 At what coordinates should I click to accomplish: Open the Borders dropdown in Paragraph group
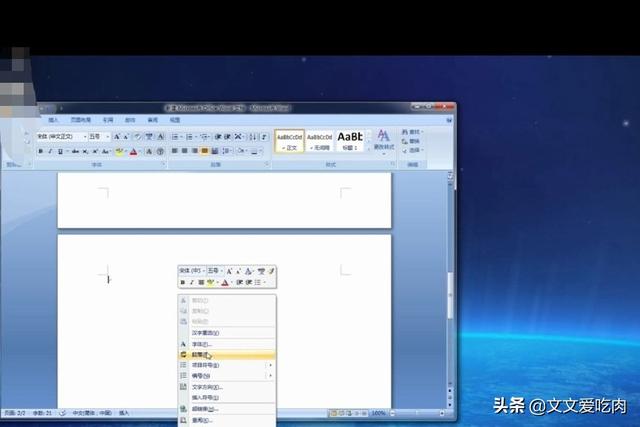(x=256, y=151)
